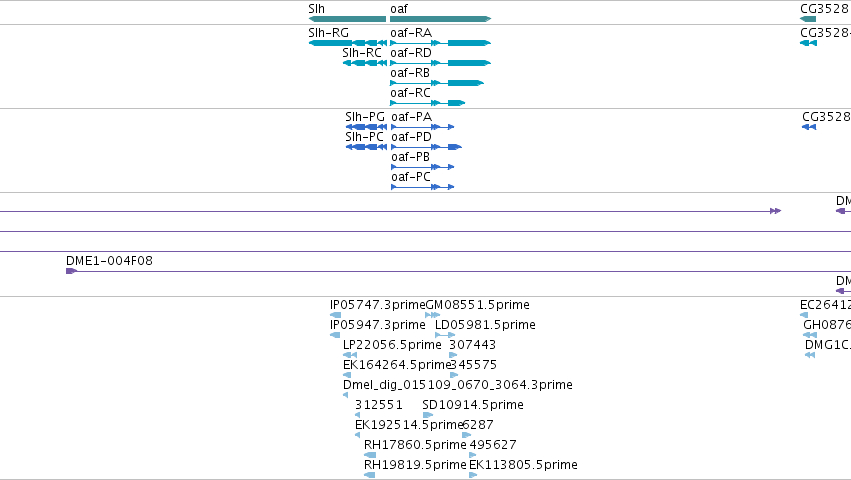Select the oaf-RA transcript feature
Screen dimensions: 851x480
click(x=440, y=43)
